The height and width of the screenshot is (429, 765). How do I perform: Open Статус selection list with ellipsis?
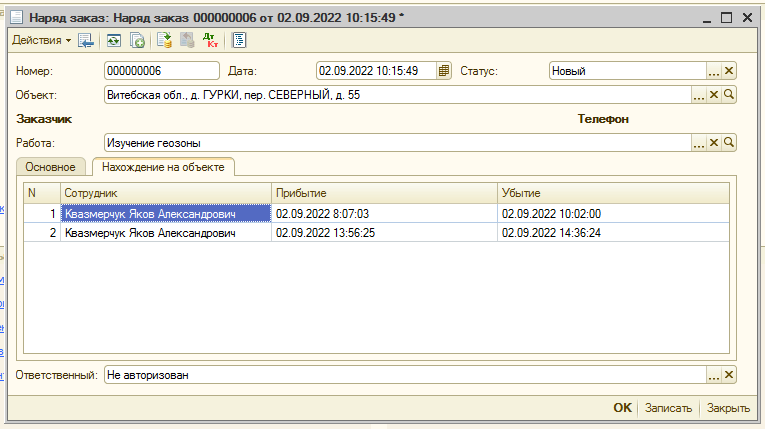714,71
